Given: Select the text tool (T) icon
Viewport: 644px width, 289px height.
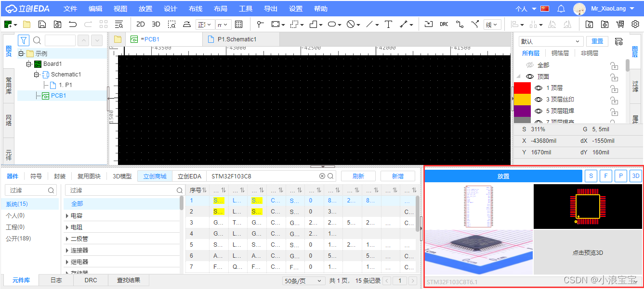Looking at the screenshot, I should pos(388,24).
